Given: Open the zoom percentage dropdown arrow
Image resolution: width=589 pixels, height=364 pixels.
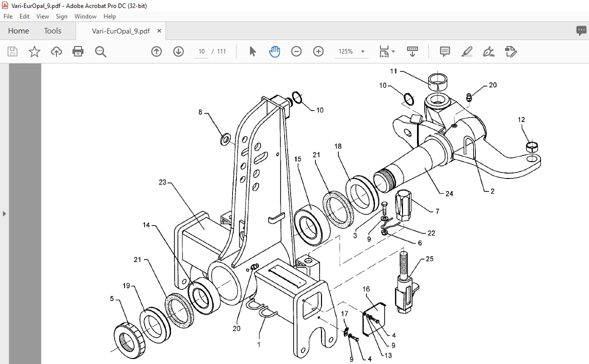Looking at the screenshot, I should 362,51.
